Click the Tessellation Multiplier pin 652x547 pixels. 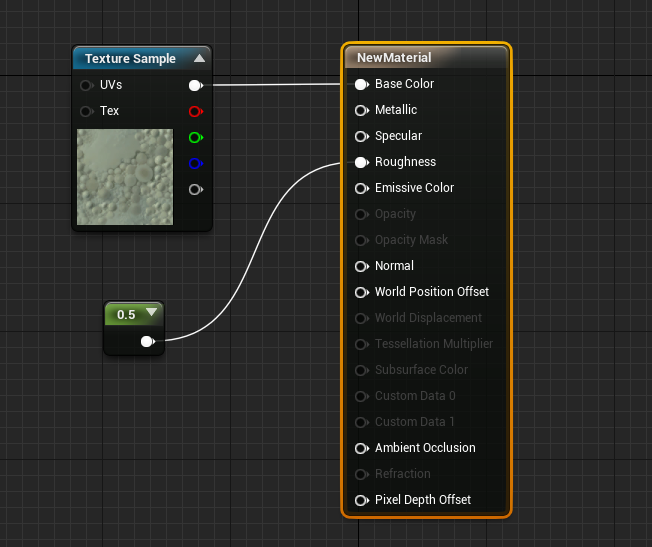[x=362, y=344]
